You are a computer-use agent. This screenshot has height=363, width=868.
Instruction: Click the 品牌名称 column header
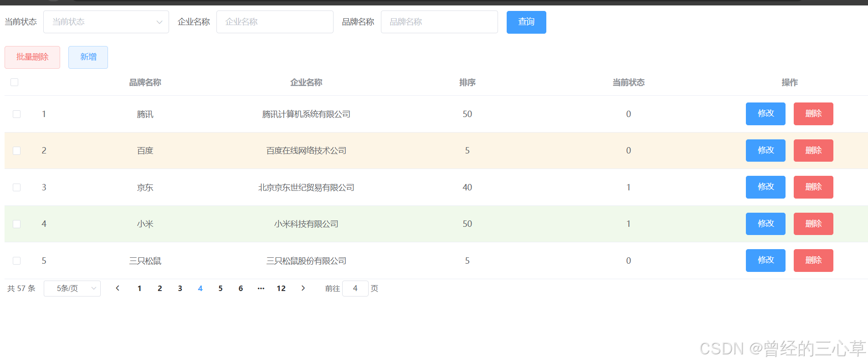point(145,82)
